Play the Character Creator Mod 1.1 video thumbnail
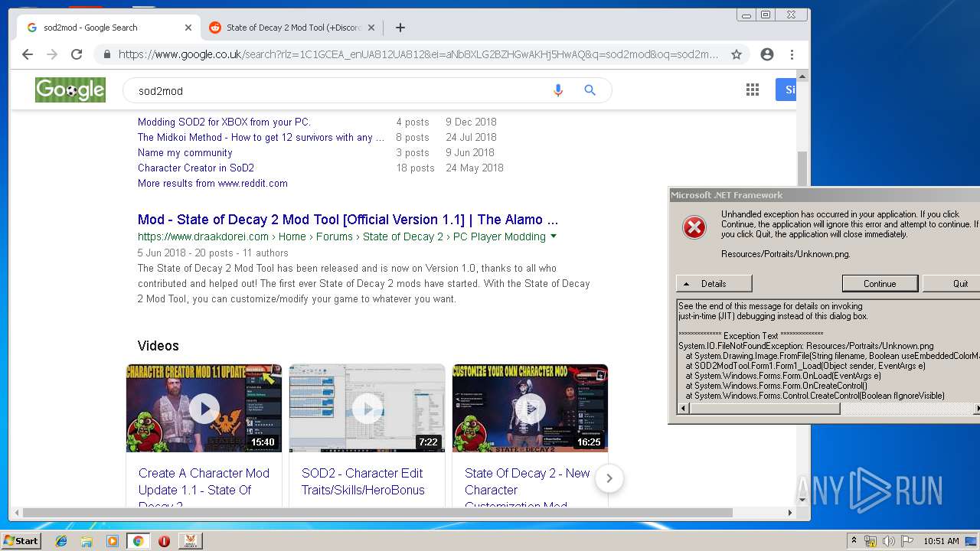 tap(204, 408)
